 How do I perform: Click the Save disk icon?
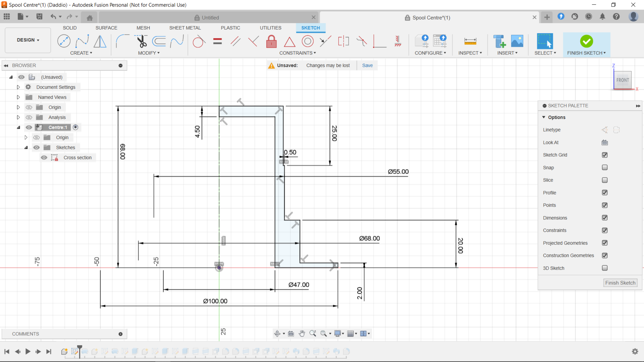39,17
